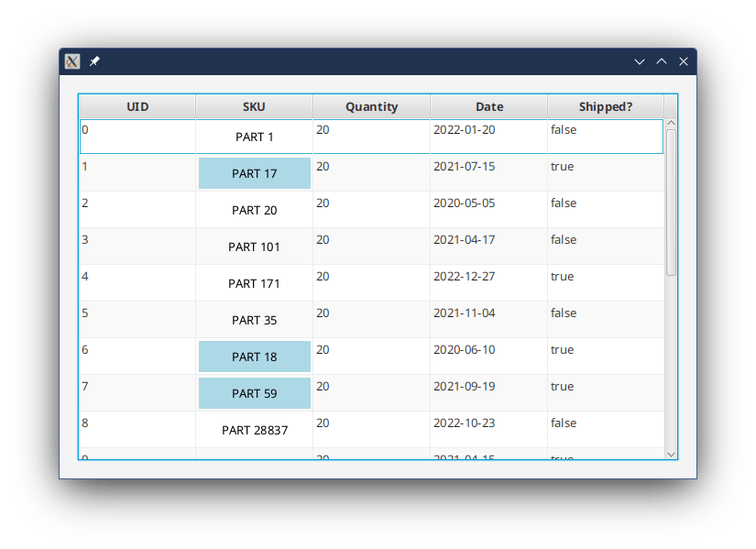Select the highlighted PART 18 cell
The width and height of the screenshot is (756, 549).
[x=254, y=356]
